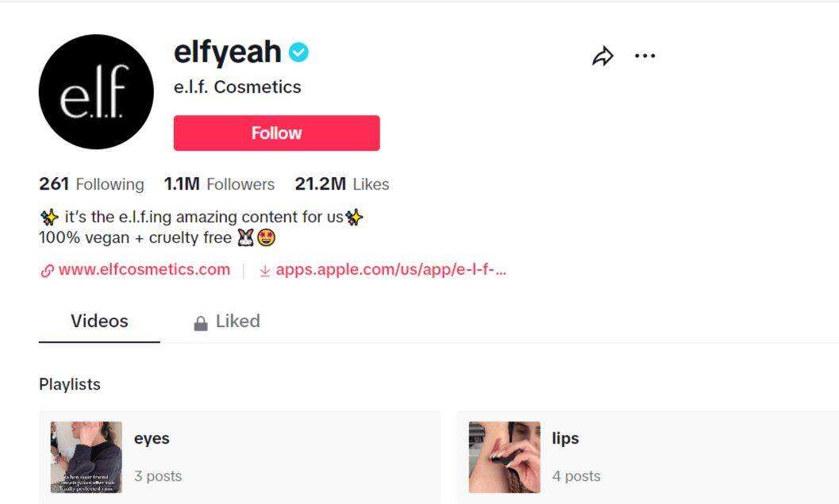Click the 21.2M Likes count

pyautogui.click(x=341, y=184)
